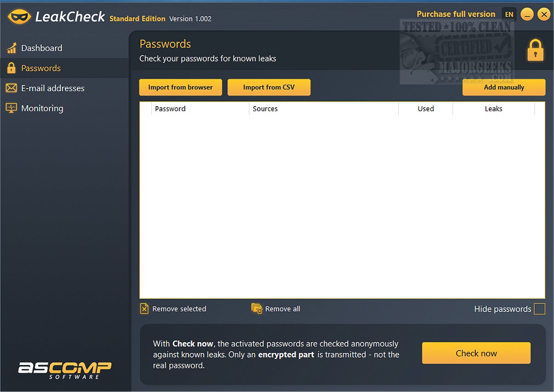Click the E-mail addresses envelope icon
554x392 pixels.
(x=11, y=88)
